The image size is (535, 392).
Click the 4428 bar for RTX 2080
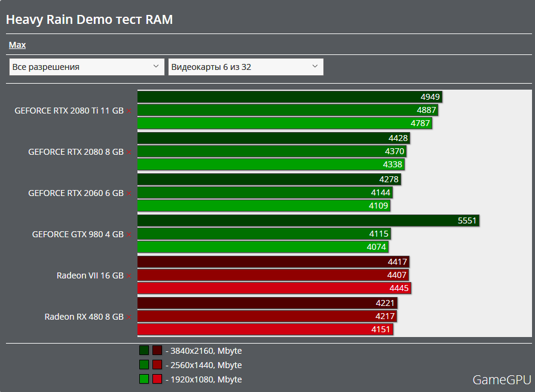coord(274,138)
